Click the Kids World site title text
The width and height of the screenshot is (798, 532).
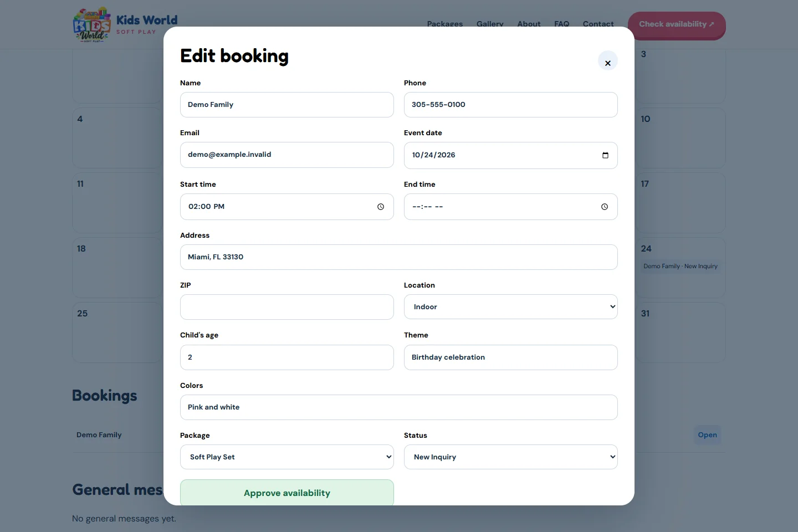147,20
